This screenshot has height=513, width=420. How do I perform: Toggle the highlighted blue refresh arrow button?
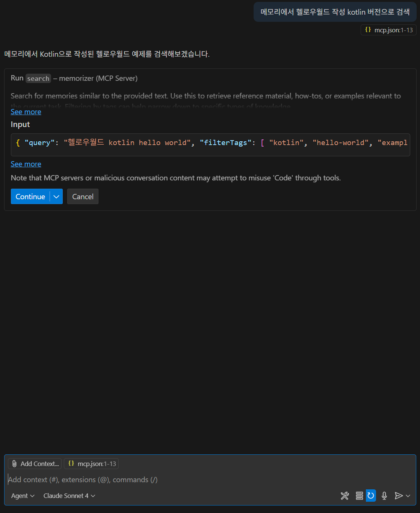click(x=371, y=496)
